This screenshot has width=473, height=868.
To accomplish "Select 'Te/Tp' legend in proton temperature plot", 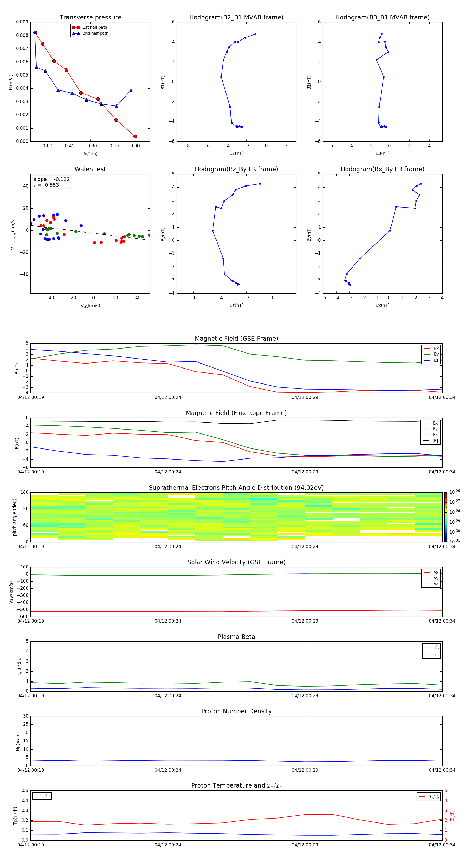I will [429, 796].
